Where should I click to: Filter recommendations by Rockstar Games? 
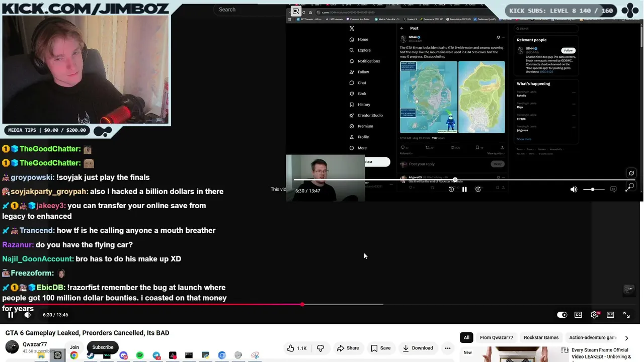(x=541, y=338)
